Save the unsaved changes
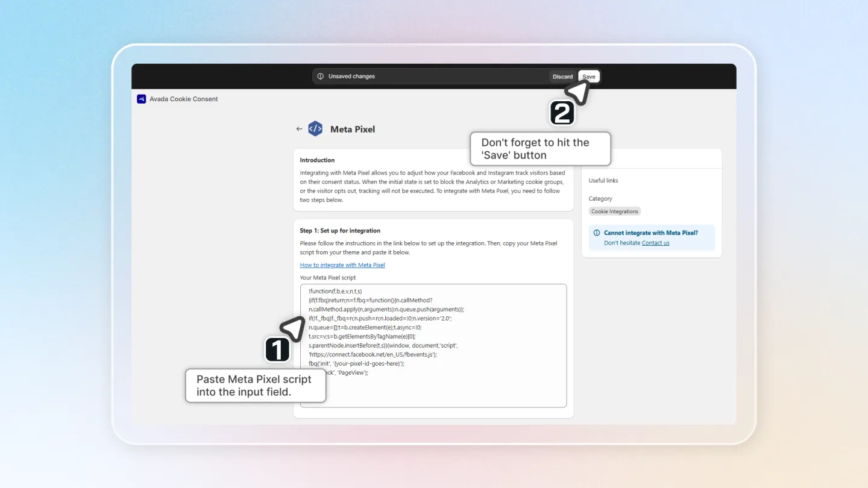 point(589,77)
